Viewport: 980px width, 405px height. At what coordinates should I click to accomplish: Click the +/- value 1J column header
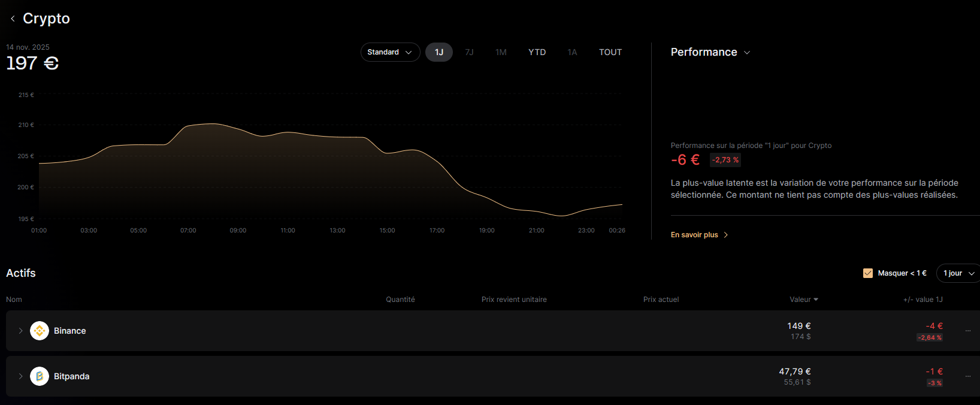point(922,300)
